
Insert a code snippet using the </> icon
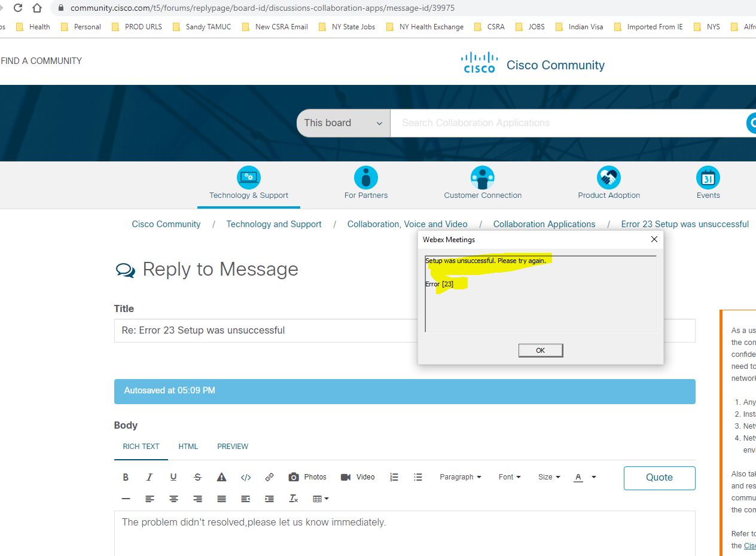246,476
